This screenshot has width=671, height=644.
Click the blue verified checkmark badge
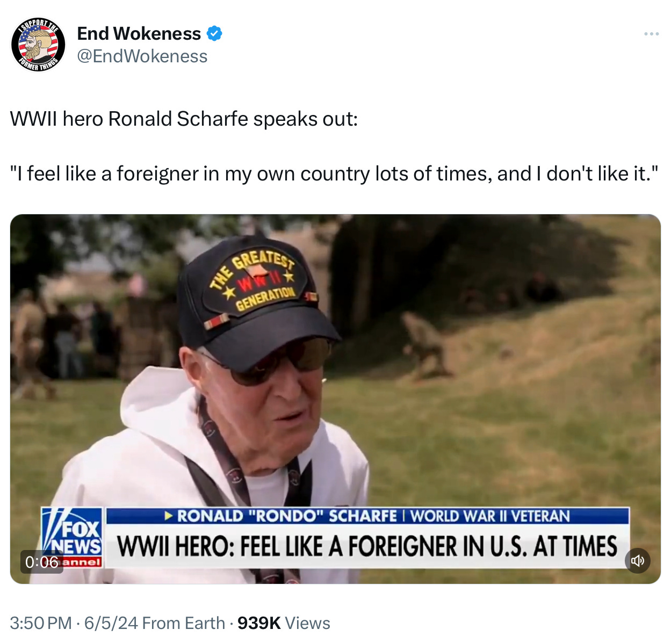point(214,33)
